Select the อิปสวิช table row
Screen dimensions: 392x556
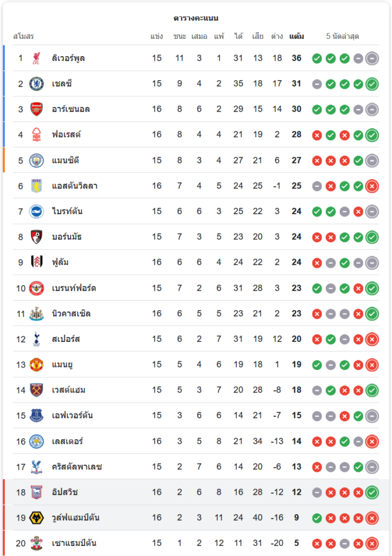pos(195,492)
